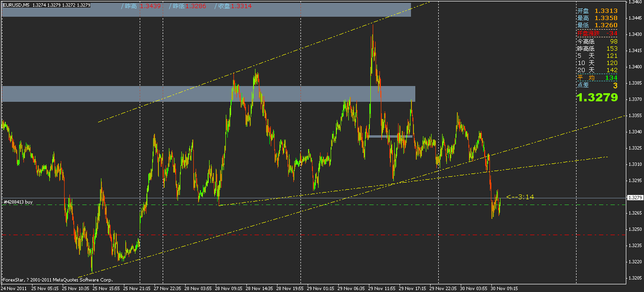This screenshot has height=292, width=644.
Task: Click the 24 Nov 2011 axis timestamp
Action: click(x=14, y=288)
